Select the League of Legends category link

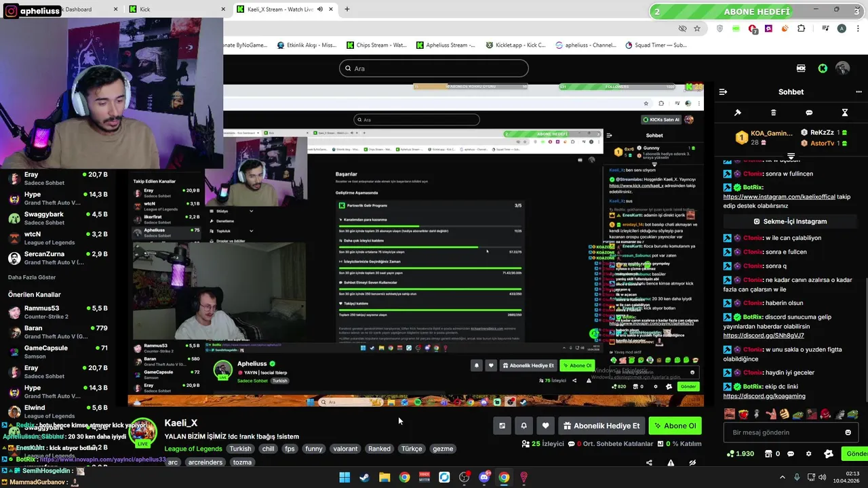(193, 449)
